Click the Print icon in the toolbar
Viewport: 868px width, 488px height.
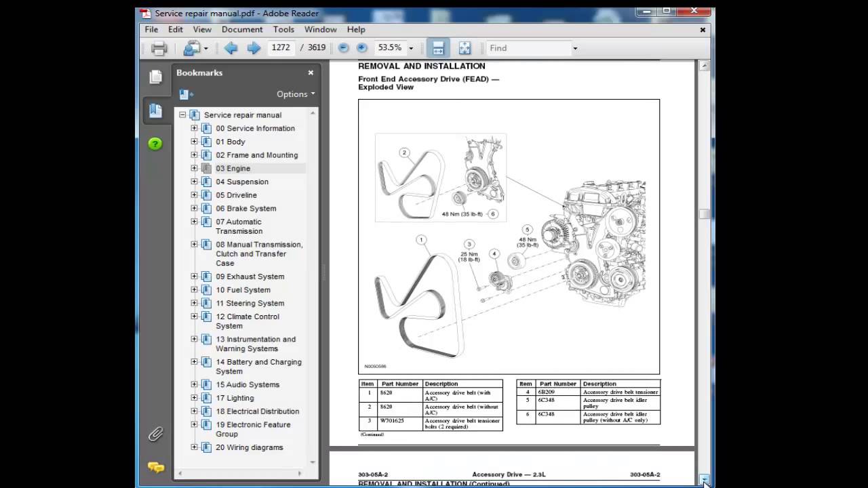[x=159, y=48]
